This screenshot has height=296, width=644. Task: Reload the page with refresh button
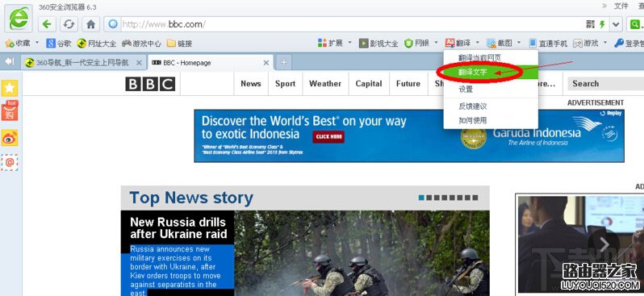[69, 24]
